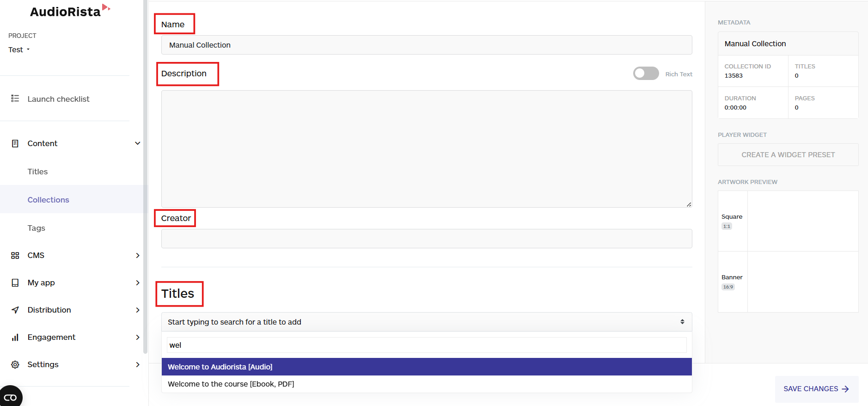Click the title search box containing 'wel'
The image size is (868, 406).
[426, 345]
